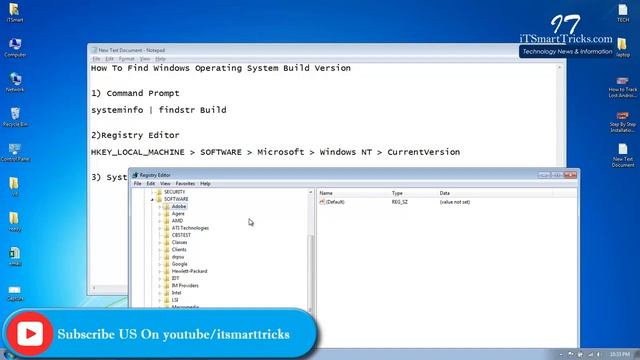Screen dimensions: 640x360
Task: Open the Network desktop icon
Action: pyautogui.click(x=15, y=82)
